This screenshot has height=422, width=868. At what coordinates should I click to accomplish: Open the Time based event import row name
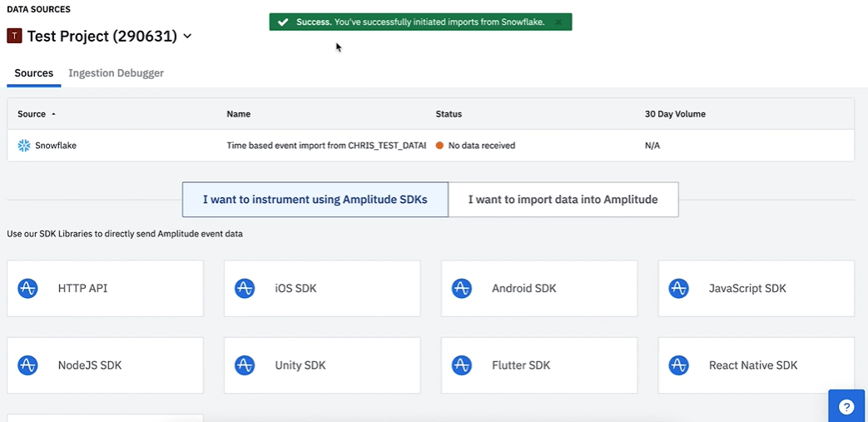click(x=326, y=146)
